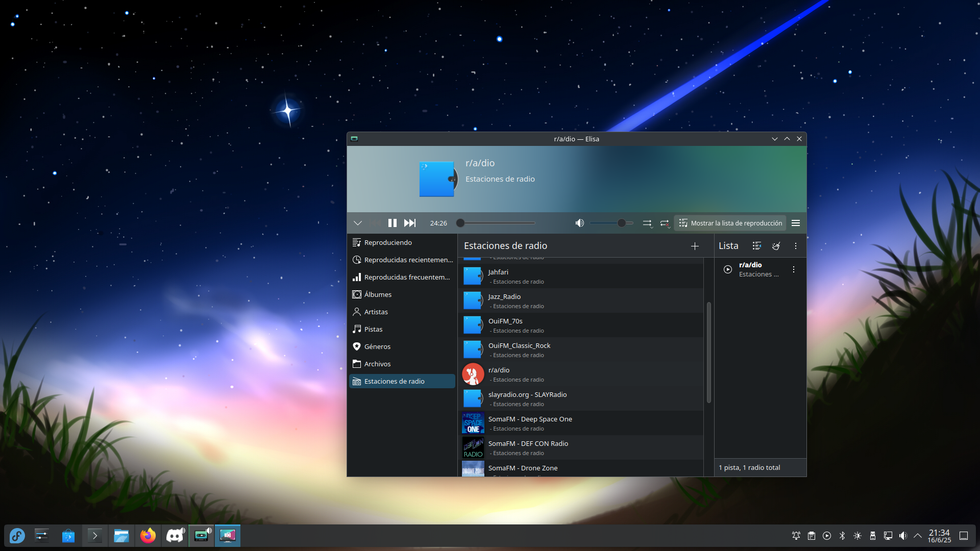Open media player tray icon
The height and width of the screenshot is (551, 980).
(827, 536)
